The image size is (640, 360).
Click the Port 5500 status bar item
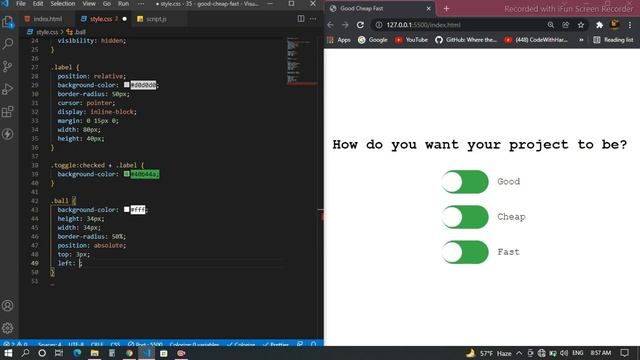pos(145,345)
